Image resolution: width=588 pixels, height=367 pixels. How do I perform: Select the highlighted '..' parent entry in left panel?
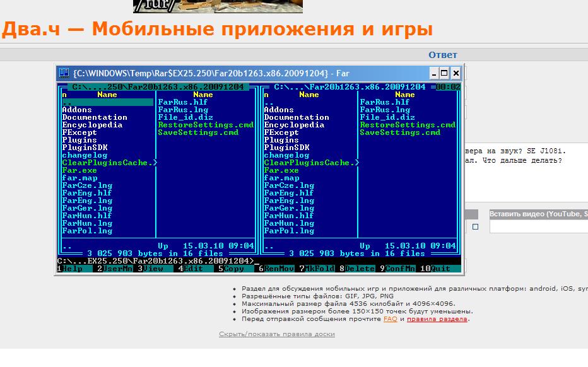108,102
